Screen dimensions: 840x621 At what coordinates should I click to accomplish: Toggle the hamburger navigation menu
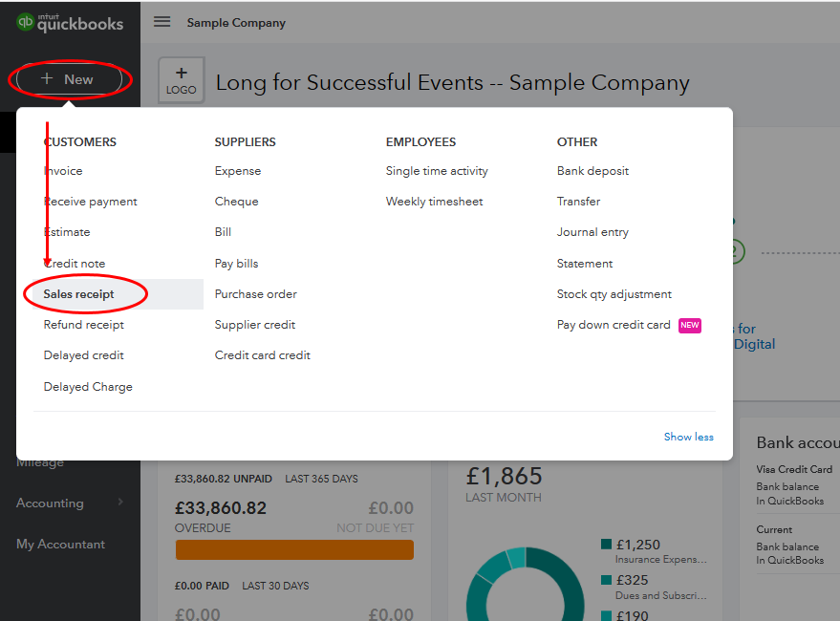pyautogui.click(x=162, y=22)
